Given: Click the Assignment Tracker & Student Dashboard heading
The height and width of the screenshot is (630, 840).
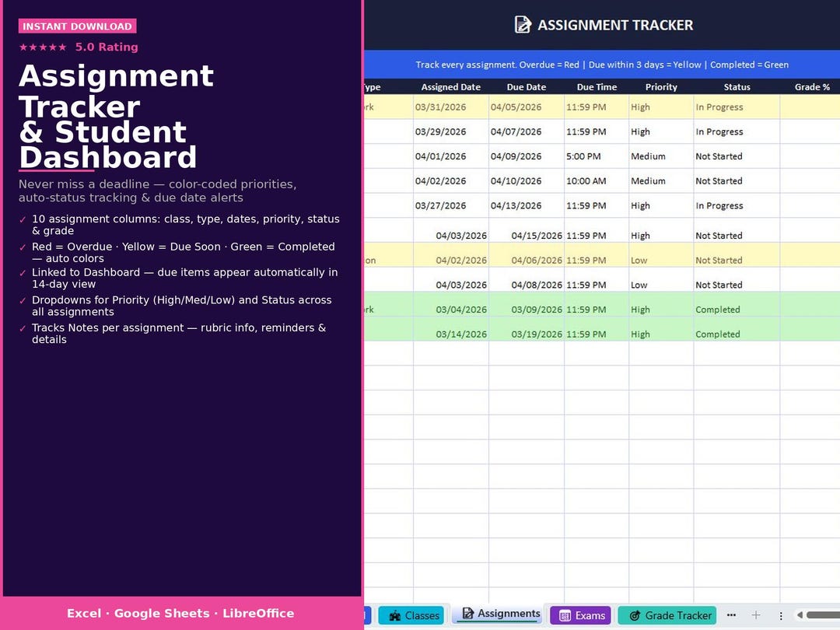Looking at the screenshot, I should (116, 116).
